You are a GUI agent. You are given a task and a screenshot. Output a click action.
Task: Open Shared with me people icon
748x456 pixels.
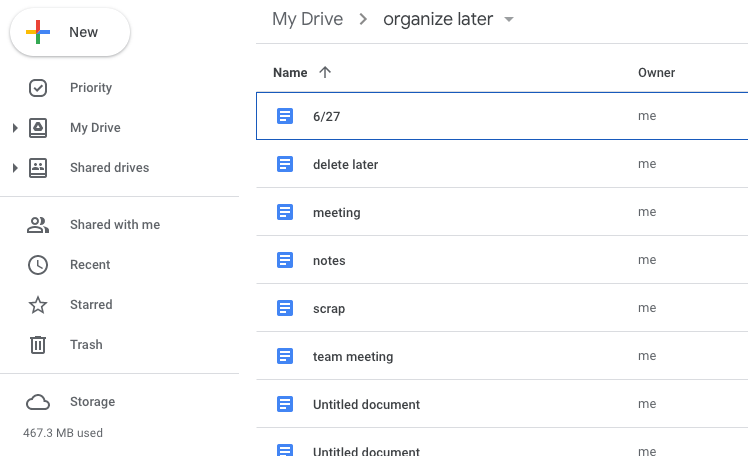pyautogui.click(x=38, y=225)
